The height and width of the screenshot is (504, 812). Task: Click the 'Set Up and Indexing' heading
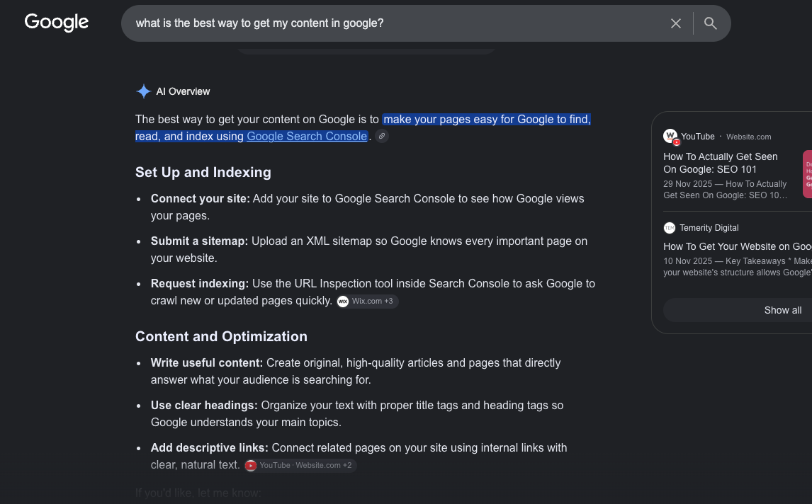[203, 172]
